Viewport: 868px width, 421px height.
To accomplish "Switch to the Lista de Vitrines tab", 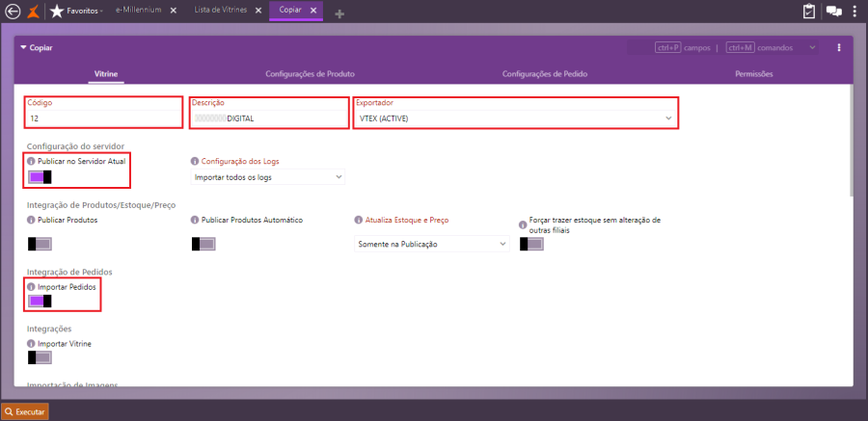I will (x=220, y=11).
